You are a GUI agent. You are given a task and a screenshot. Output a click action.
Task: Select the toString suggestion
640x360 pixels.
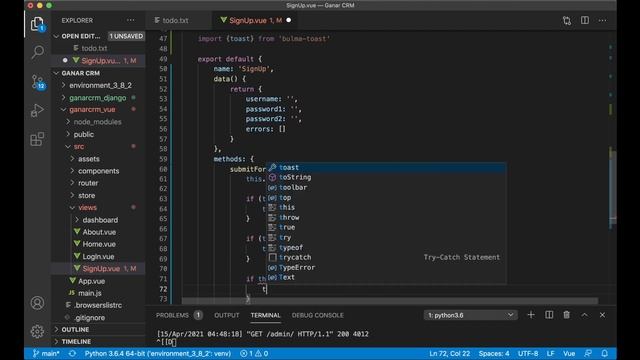click(x=387, y=177)
